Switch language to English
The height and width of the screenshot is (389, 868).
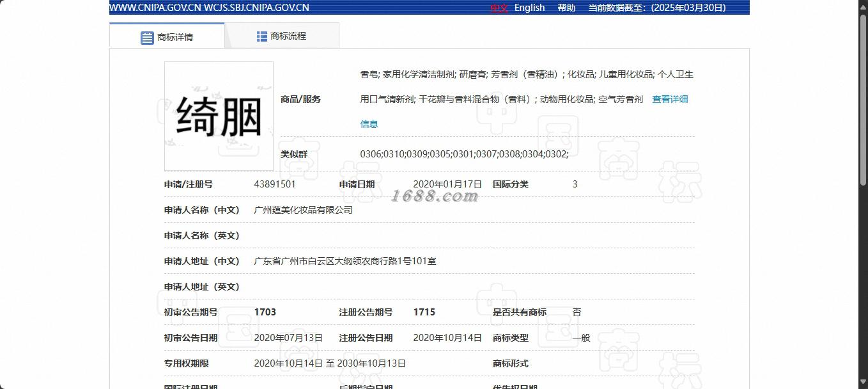tap(530, 8)
